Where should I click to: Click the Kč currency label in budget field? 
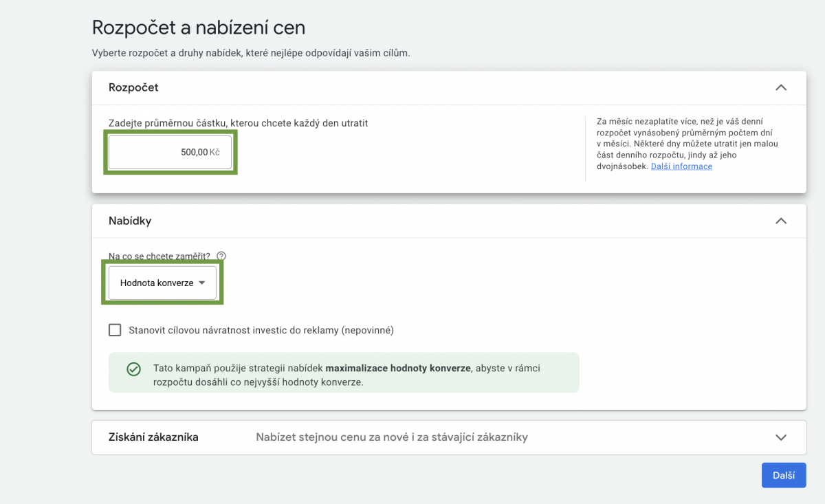214,152
